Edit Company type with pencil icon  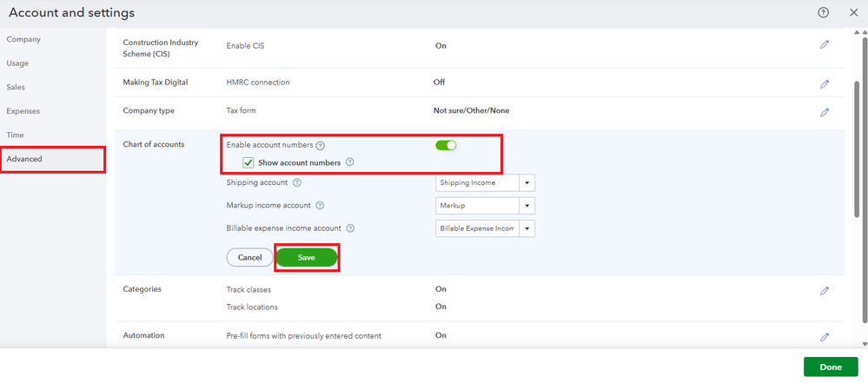click(x=825, y=112)
